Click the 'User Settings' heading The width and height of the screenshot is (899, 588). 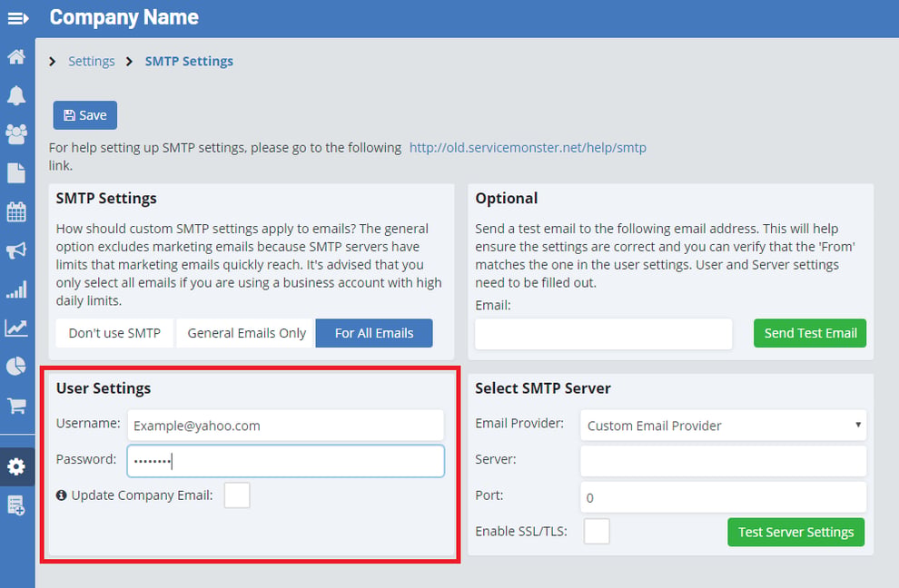pyautogui.click(x=104, y=388)
